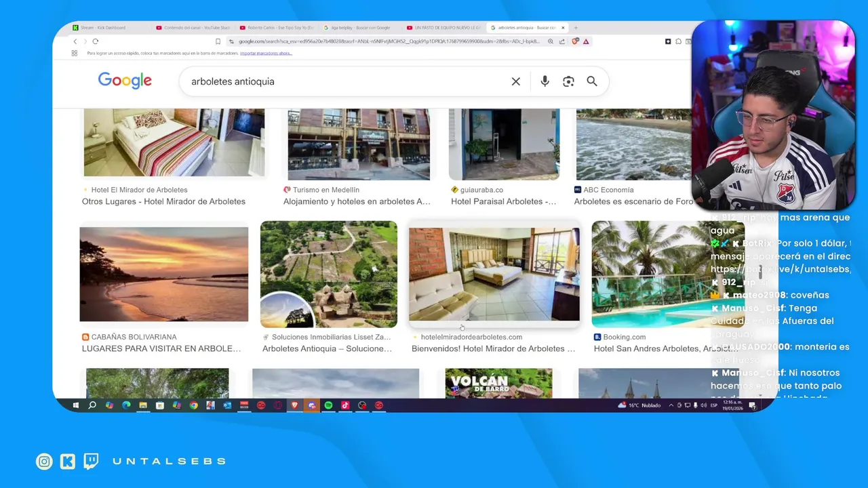Submit search with magnifying glass icon
Viewport: 868px width, 488px height.
pos(592,81)
